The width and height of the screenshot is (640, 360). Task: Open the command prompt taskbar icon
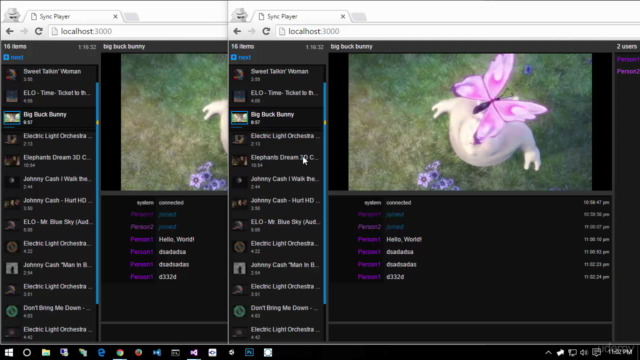click(176, 352)
